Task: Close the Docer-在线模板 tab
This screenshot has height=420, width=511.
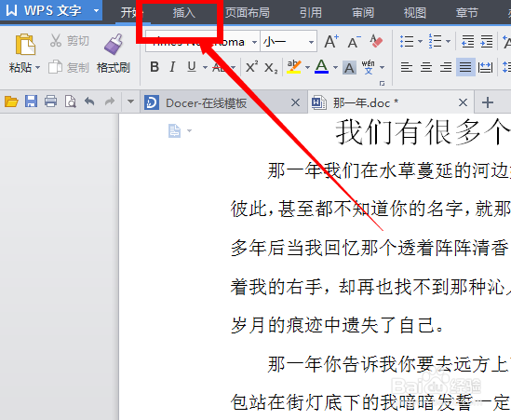Action: click(295, 103)
